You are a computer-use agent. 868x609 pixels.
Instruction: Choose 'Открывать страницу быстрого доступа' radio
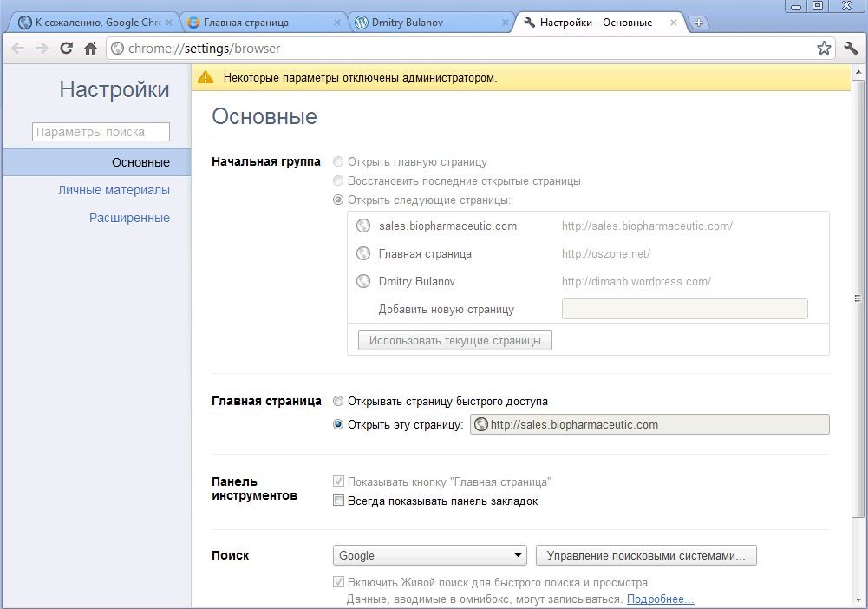(337, 401)
